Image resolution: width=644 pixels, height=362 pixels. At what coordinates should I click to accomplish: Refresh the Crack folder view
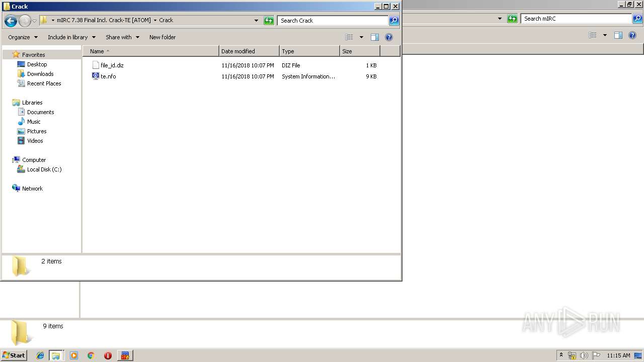(269, 21)
